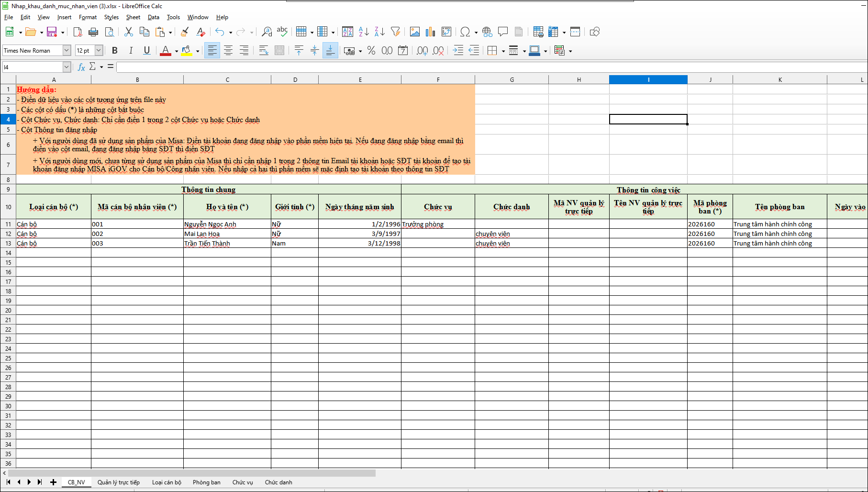Toggle underline formatting
This screenshot has width=868, height=492.
[x=147, y=50]
